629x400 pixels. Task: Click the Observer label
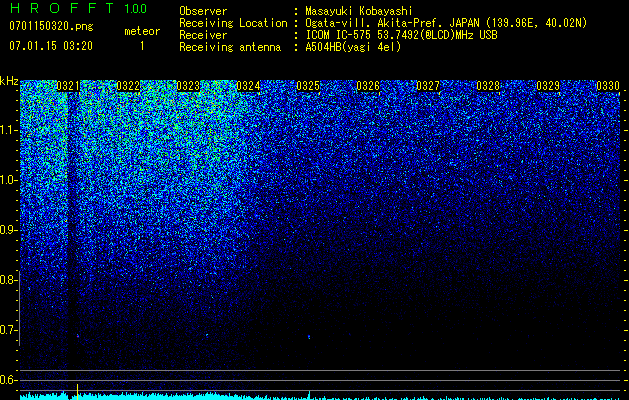click(203, 11)
